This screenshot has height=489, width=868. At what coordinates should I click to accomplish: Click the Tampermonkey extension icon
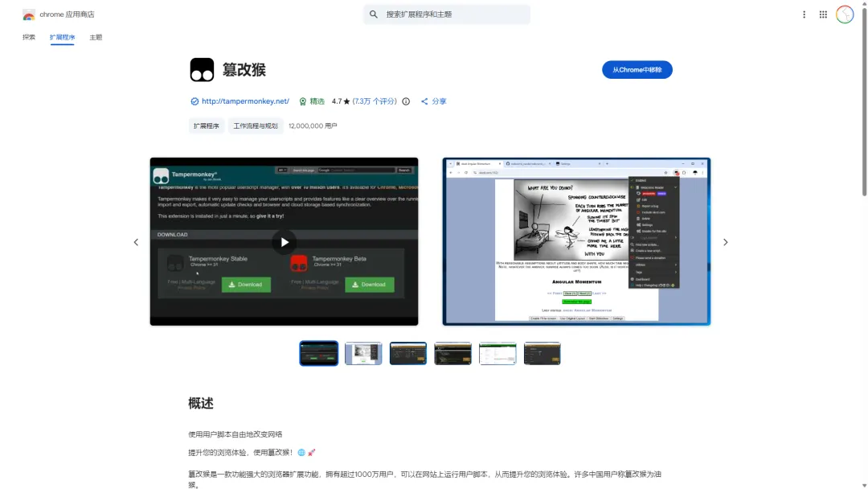click(x=202, y=70)
